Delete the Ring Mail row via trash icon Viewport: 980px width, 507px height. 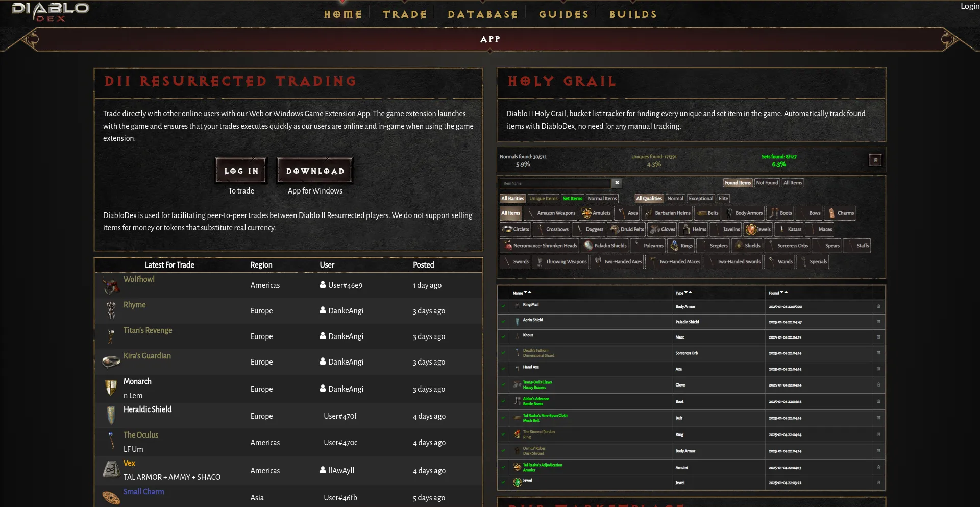click(x=878, y=306)
